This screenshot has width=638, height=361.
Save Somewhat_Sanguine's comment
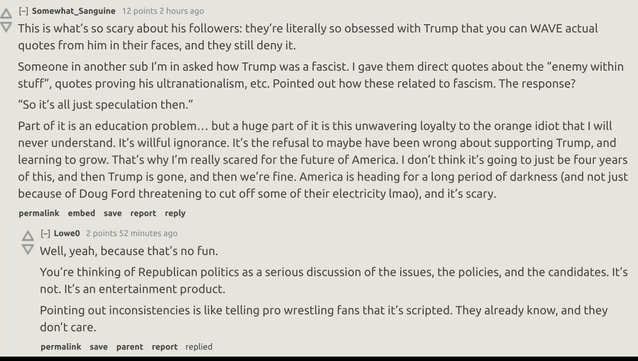pyautogui.click(x=112, y=213)
